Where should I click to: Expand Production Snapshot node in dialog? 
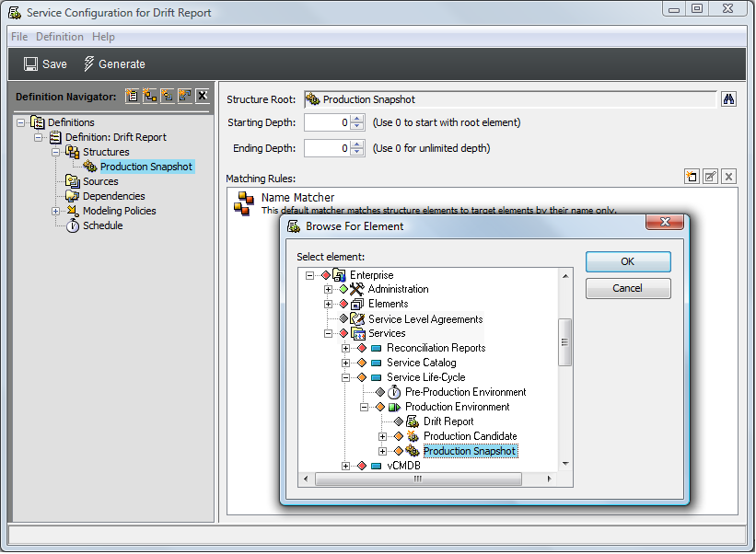pos(382,451)
